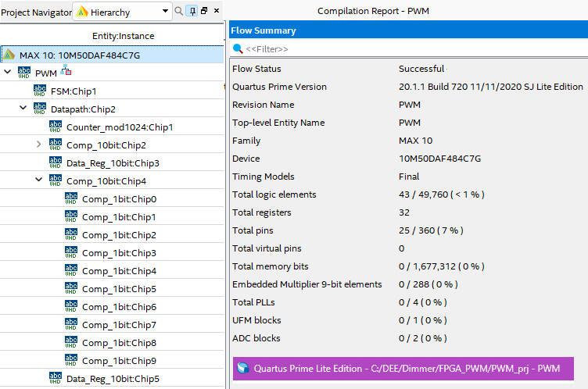Collapse the PWM top-level entity
588x389 pixels.
(8, 73)
